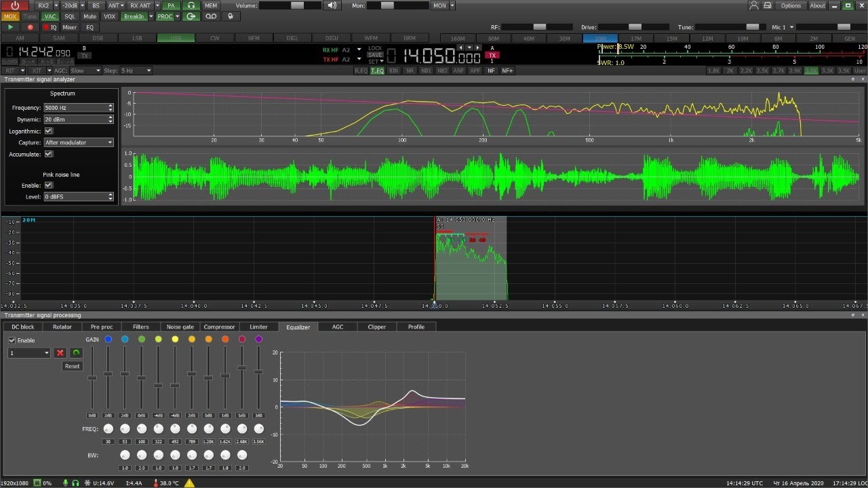Toggle the T.EQ transmit equalizer button
868x488 pixels.
point(377,70)
